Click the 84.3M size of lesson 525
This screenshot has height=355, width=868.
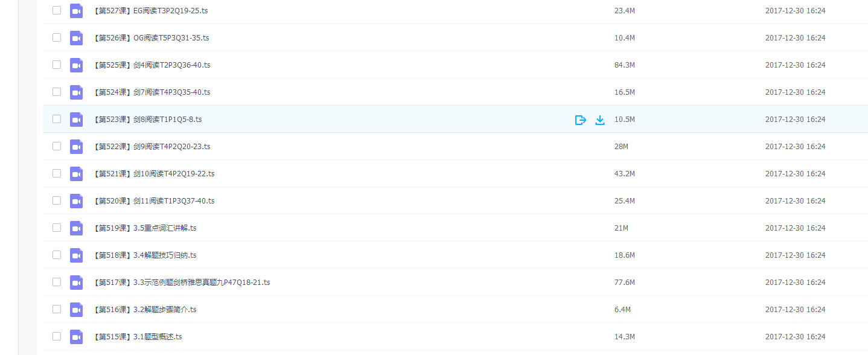click(625, 65)
